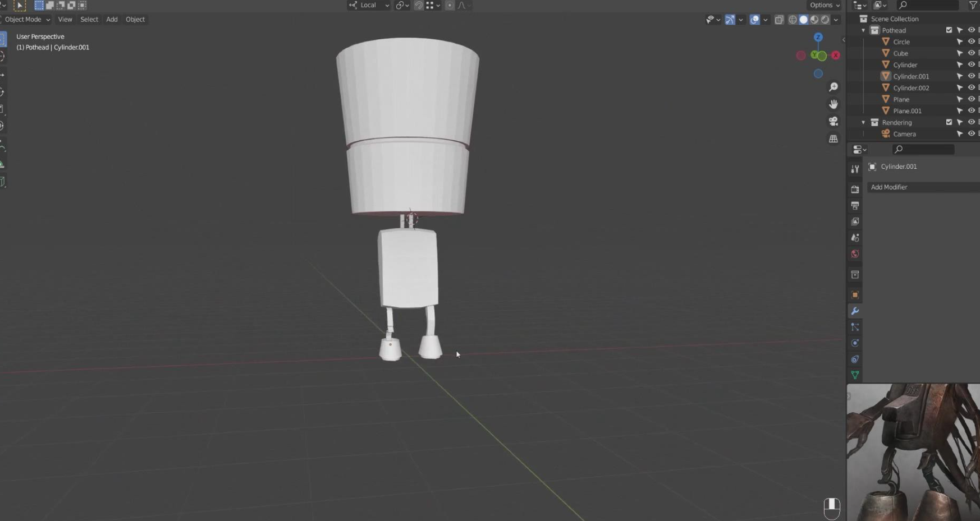Select Cylinder in the outliner

[905, 64]
